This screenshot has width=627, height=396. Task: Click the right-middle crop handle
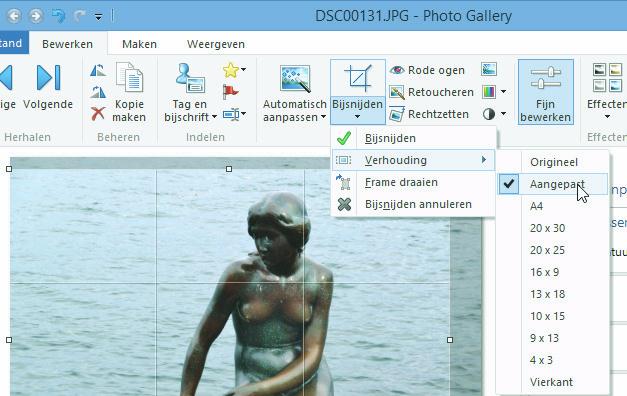click(x=450, y=340)
